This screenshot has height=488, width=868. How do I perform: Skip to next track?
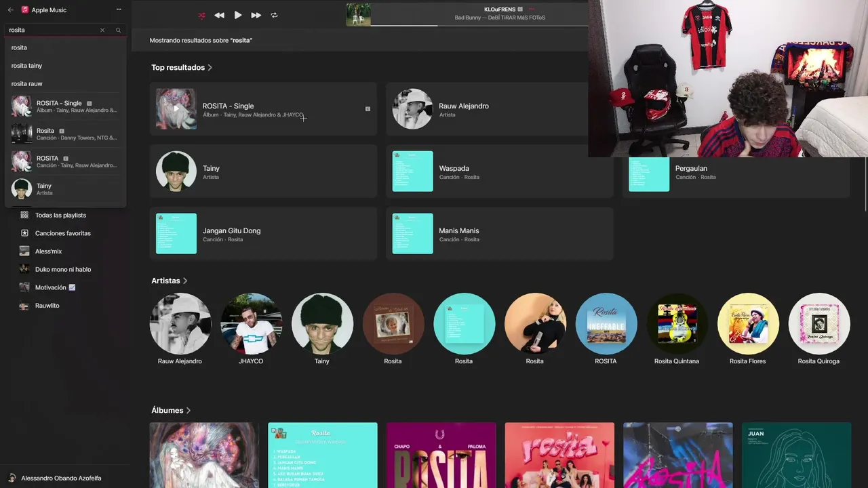click(x=256, y=15)
